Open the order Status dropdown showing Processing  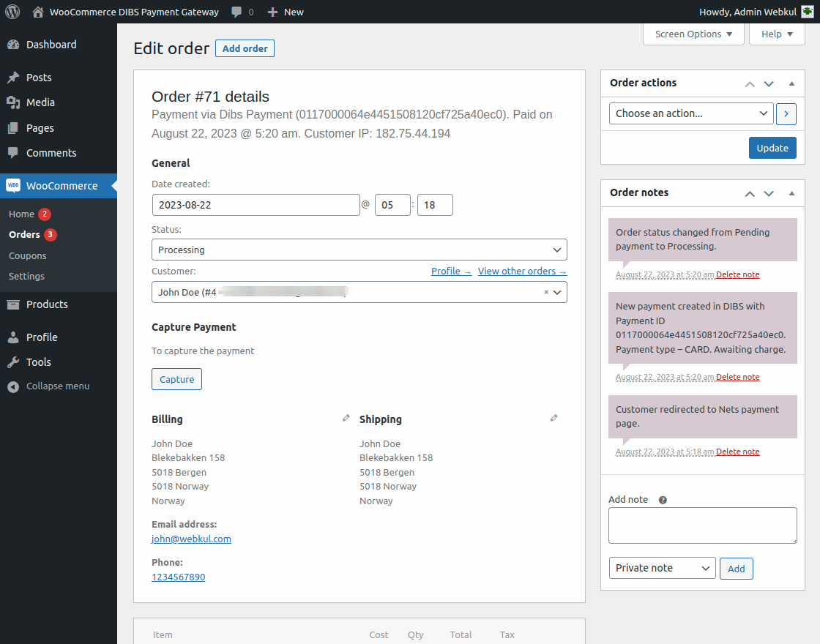pyautogui.click(x=359, y=250)
